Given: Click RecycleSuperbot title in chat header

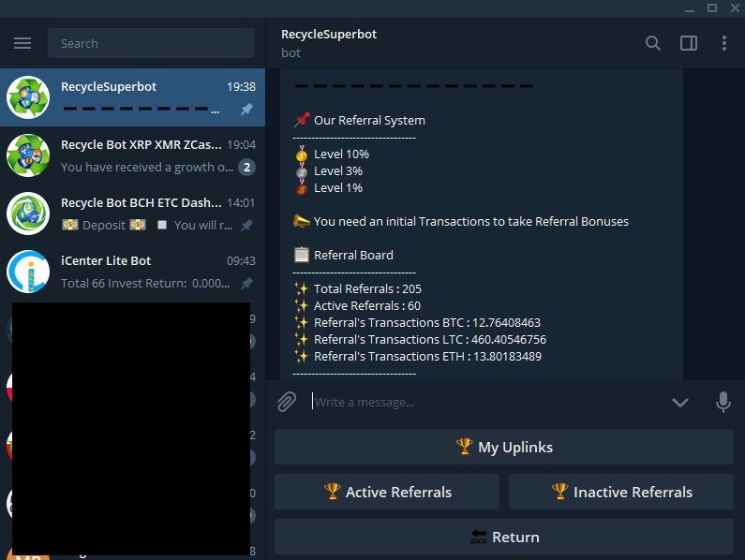Looking at the screenshot, I should (329, 35).
